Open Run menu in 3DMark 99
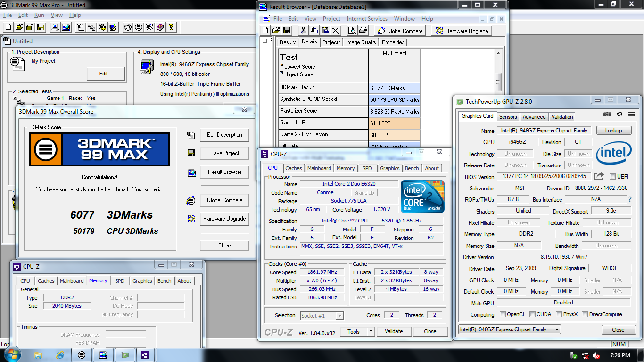Screen dimensions: 644x362 point(39,15)
